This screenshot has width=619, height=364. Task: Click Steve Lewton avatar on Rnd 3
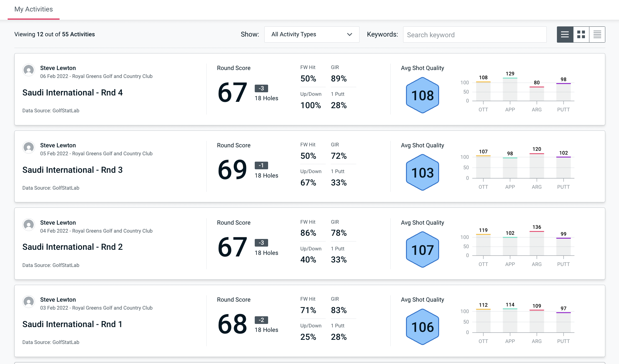coord(29,147)
